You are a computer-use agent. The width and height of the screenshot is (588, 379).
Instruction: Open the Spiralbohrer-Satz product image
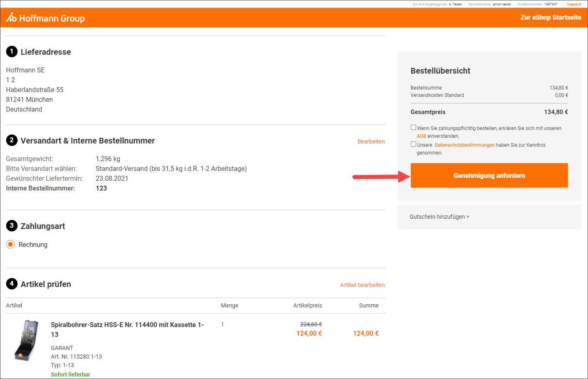pos(27,340)
